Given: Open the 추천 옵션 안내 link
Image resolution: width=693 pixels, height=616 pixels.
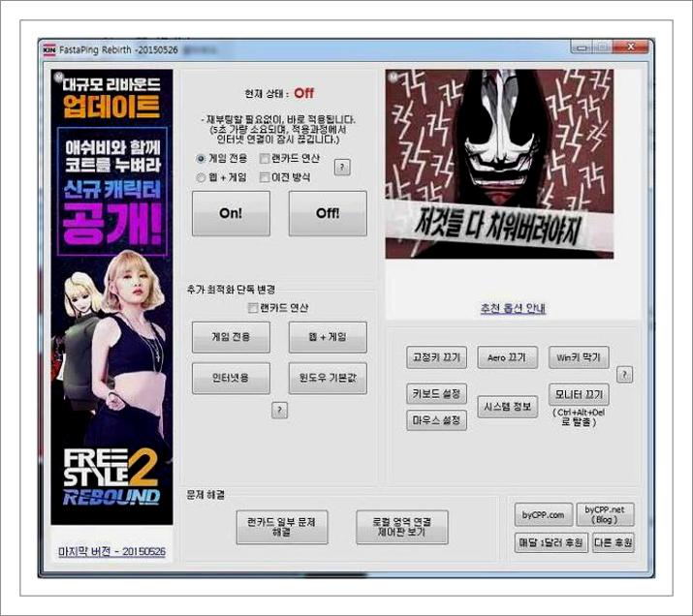Looking at the screenshot, I should [x=513, y=308].
